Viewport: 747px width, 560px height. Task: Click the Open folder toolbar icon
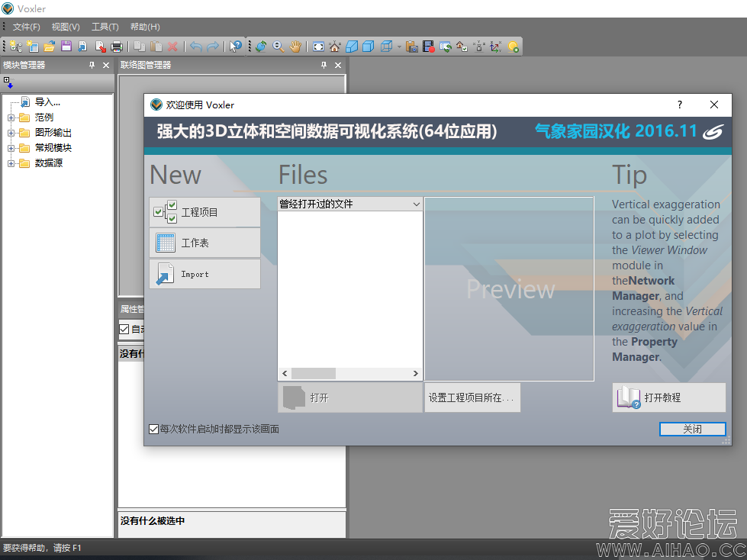(50, 47)
